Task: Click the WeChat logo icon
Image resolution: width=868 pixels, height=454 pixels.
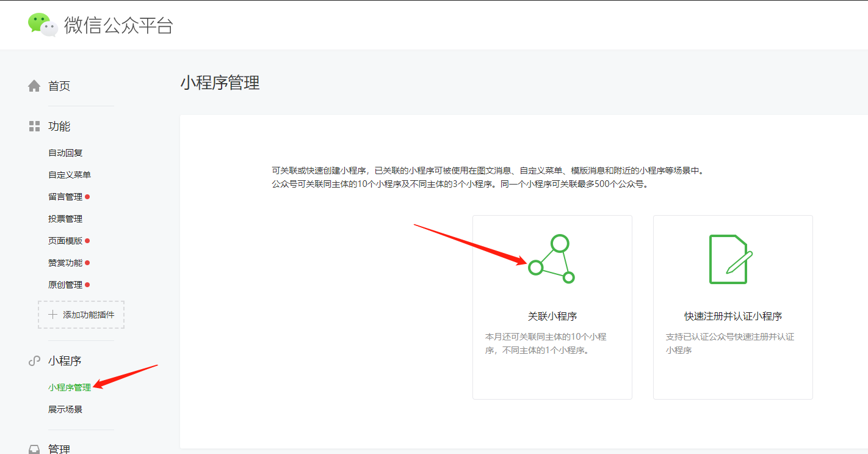Action: [x=43, y=24]
